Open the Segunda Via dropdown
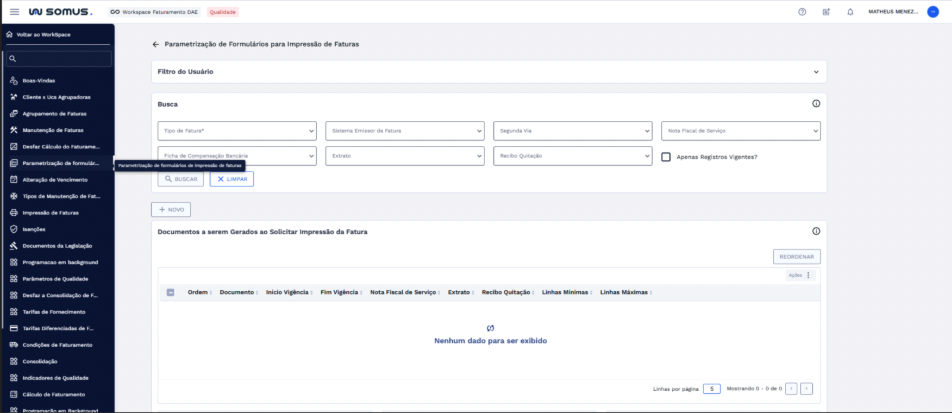 pyautogui.click(x=572, y=131)
